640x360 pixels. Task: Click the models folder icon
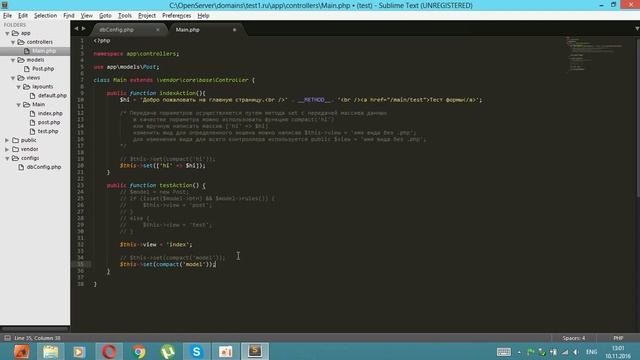pos(21,60)
